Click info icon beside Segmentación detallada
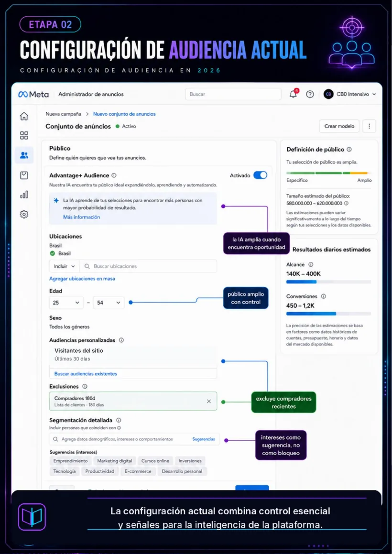The image size is (392, 554). 119,421
